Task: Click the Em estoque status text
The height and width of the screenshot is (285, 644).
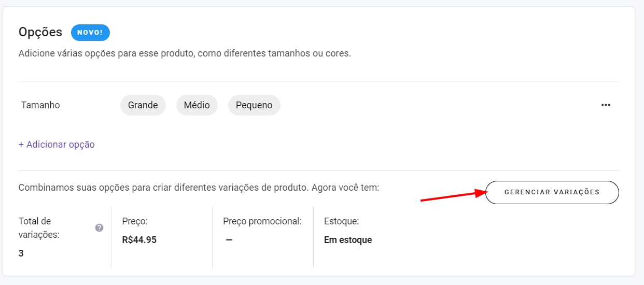Action: (x=347, y=240)
